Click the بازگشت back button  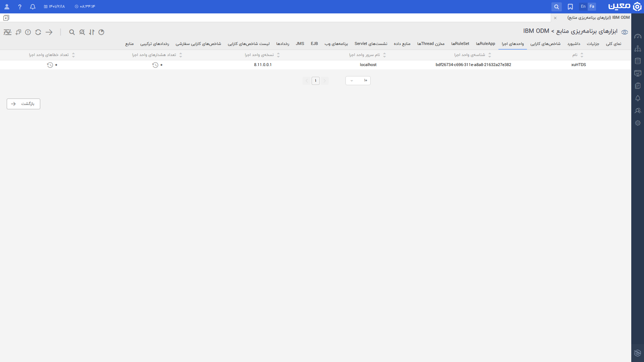(x=23, y=104)
